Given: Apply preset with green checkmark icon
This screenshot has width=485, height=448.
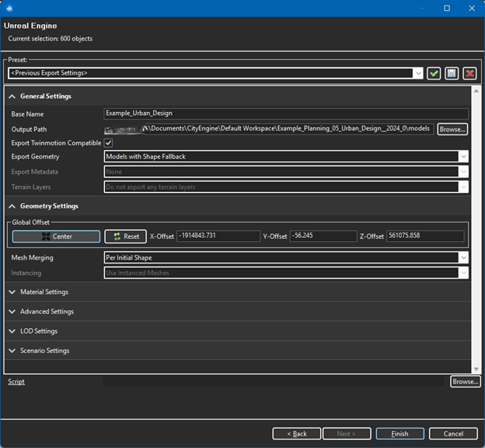Looking at the screenshot, I should click(x=434, y=73).
